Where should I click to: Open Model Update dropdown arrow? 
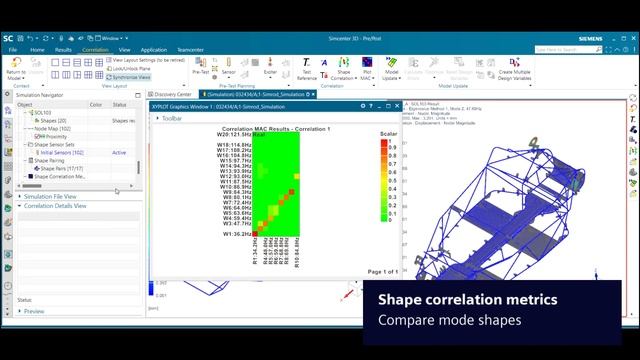[x=400, y=78]
